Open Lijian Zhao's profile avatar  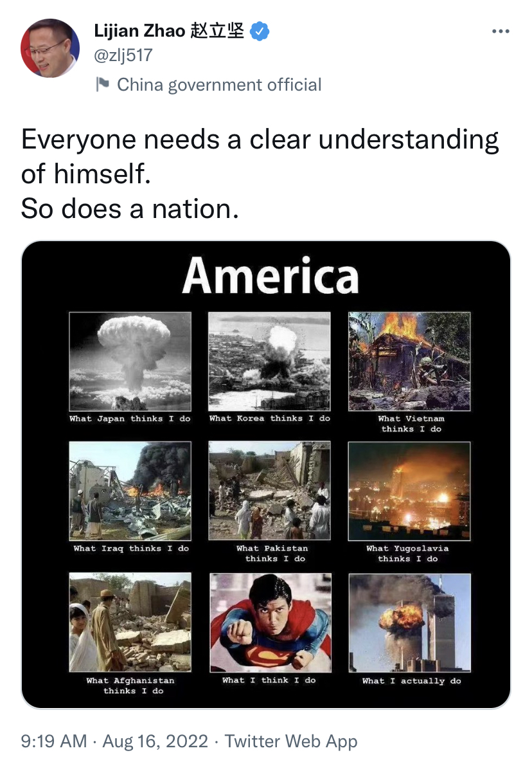(x=50, y=48)
